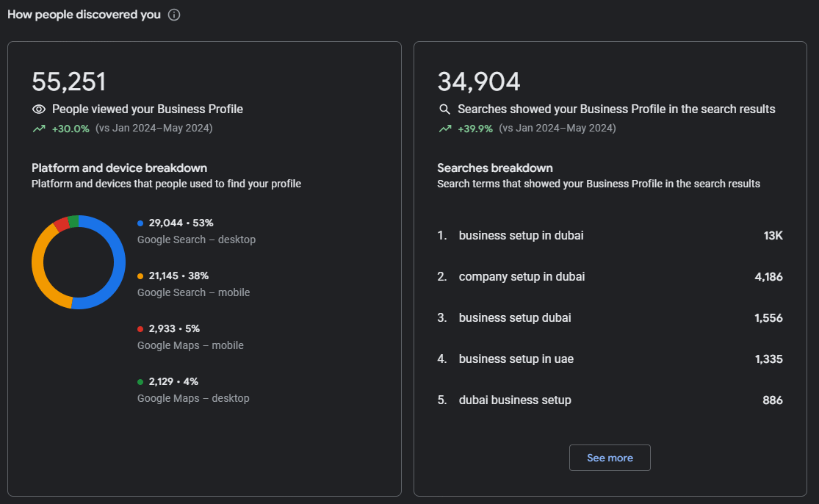This screenshot has width=819, height=504.
Task: Click the trend arrow next to +30.0%
Action: 39,129
